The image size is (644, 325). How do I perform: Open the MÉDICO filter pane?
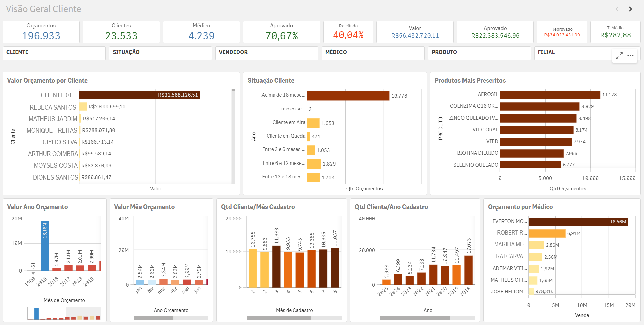click(372, 52)
